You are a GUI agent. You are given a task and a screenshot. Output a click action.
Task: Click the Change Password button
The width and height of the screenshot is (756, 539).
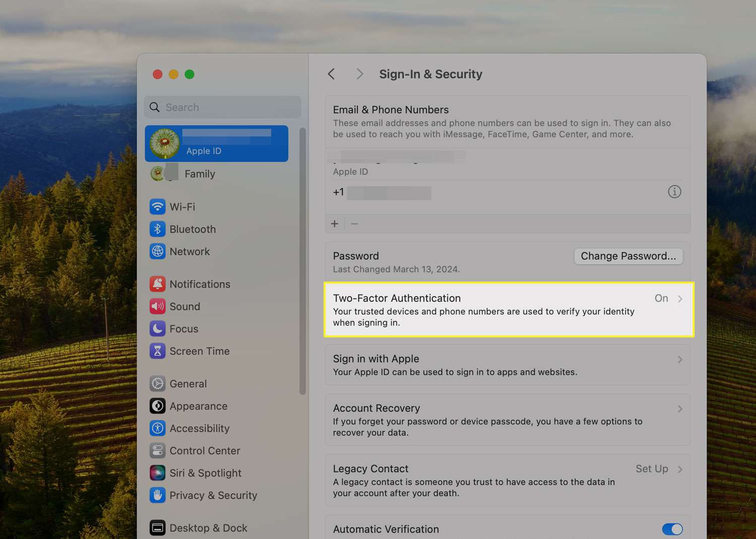628,256
